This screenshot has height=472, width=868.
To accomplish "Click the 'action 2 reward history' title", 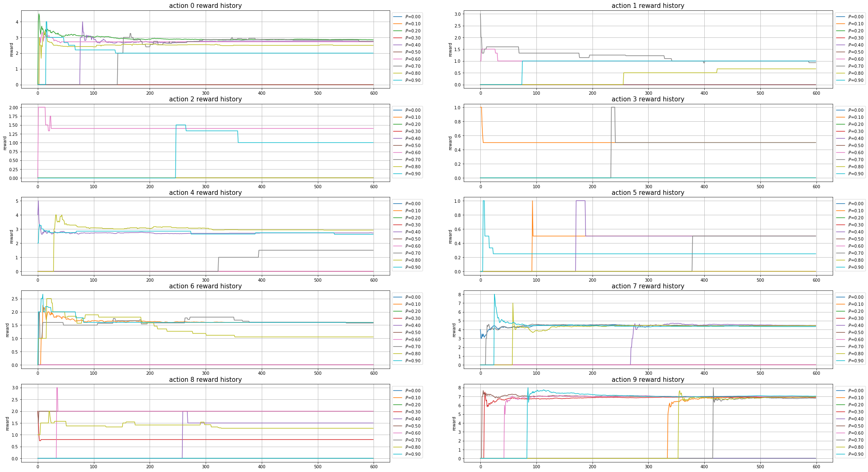I will (x=205, y=99).
